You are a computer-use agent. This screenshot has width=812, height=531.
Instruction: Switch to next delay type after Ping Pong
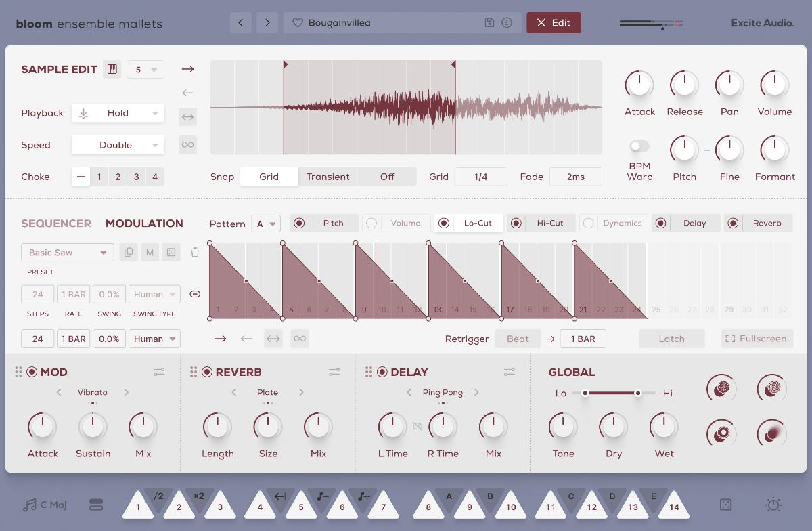(x=476, y=392)
